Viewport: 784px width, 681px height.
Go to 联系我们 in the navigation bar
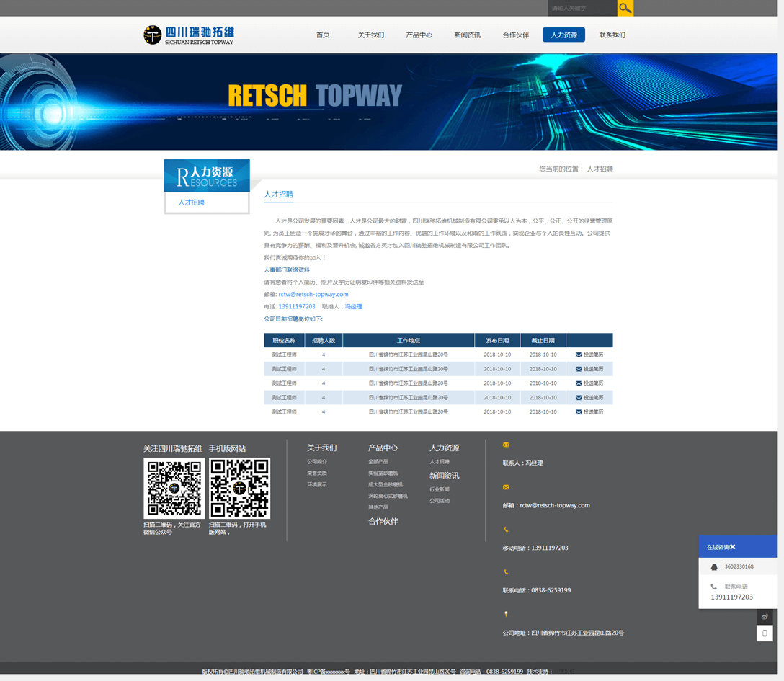pyautogui.click(x=612, y=35)
